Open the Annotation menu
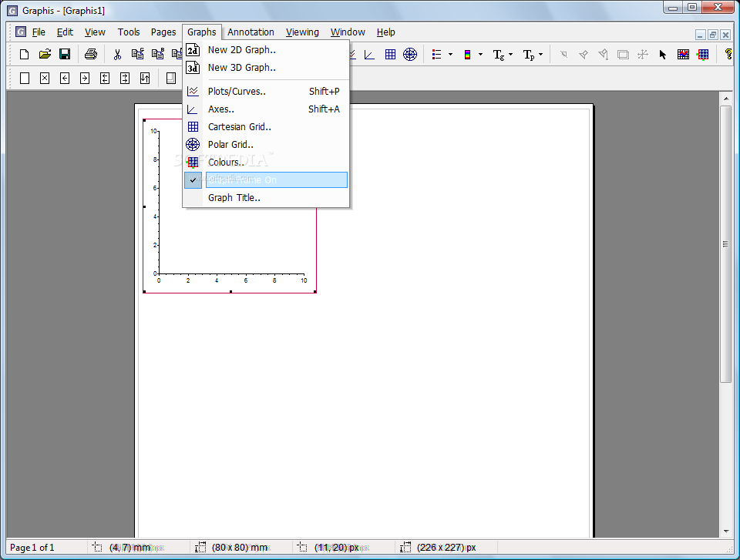 pyautogui.click(x=251, y=32)
